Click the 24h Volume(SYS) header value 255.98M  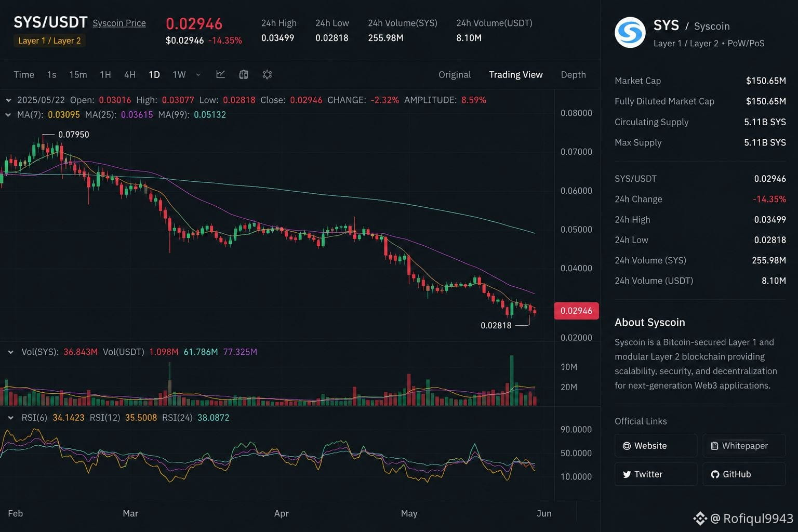click(385, 38)
